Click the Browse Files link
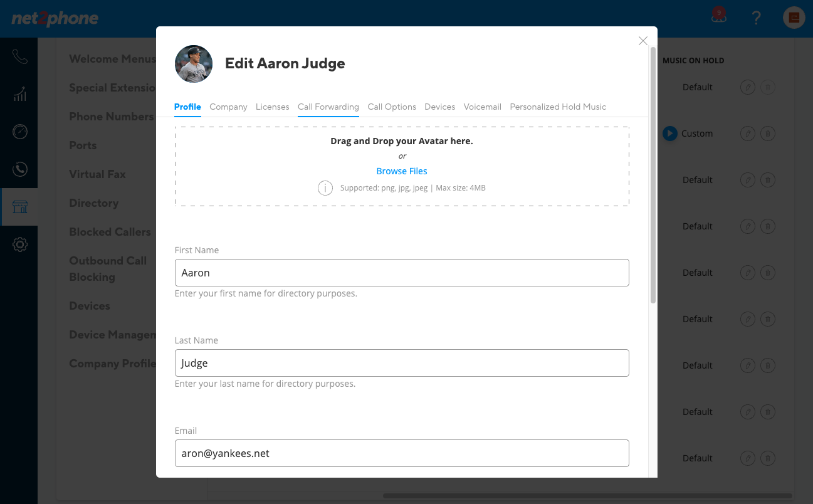813x504 pixels. tap(402, 171)
